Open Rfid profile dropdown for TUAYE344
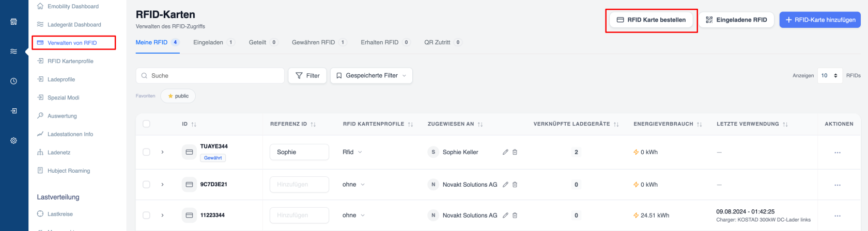The height and width of the screenshot is (231, 868). [352, 152]
